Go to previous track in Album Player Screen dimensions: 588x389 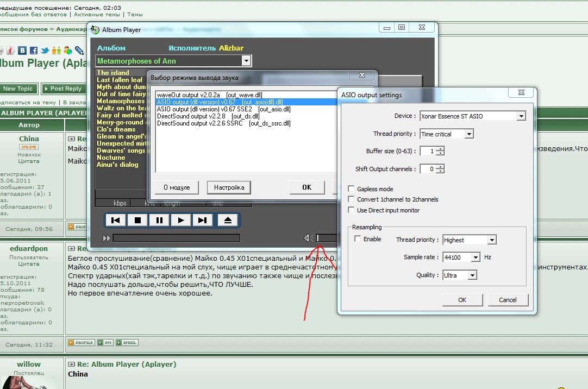tap(116, 221)
